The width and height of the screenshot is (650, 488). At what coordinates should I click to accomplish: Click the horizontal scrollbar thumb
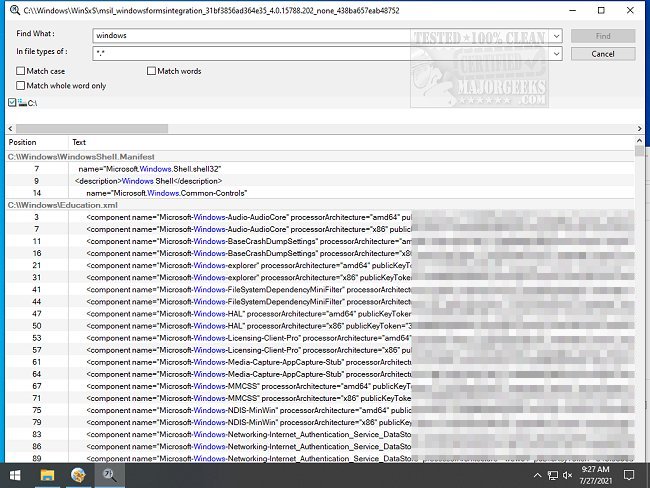pos(92,129)
